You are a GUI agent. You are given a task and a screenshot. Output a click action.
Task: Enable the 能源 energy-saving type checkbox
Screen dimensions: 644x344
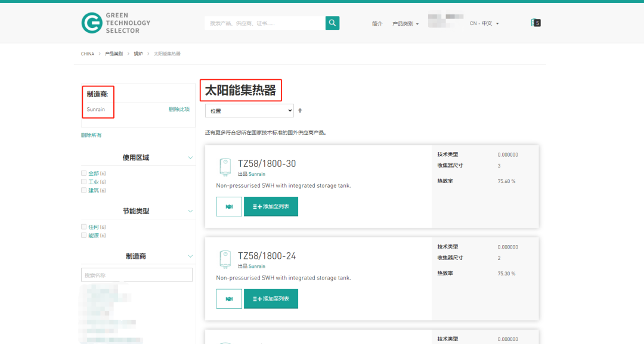tap(84, 235)
